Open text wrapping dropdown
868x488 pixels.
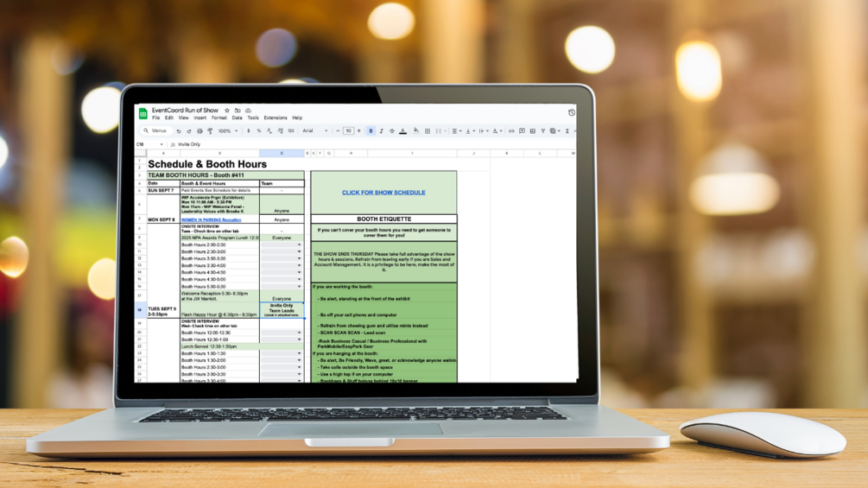[484, 131]
